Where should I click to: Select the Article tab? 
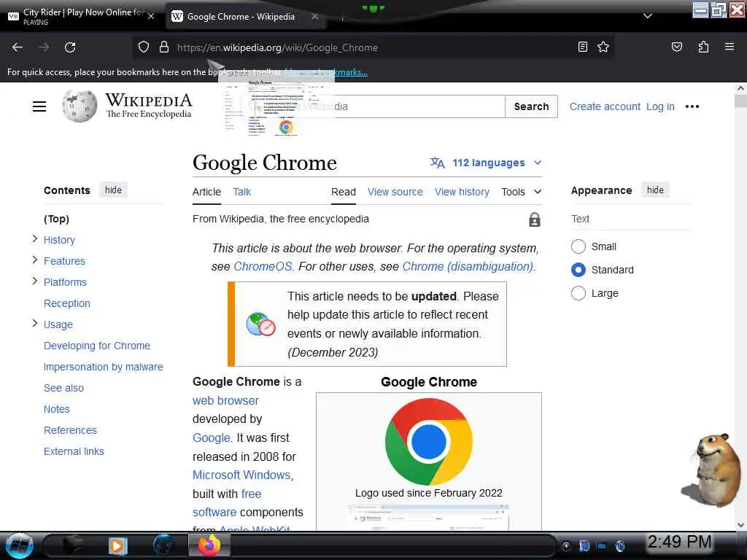206,192
